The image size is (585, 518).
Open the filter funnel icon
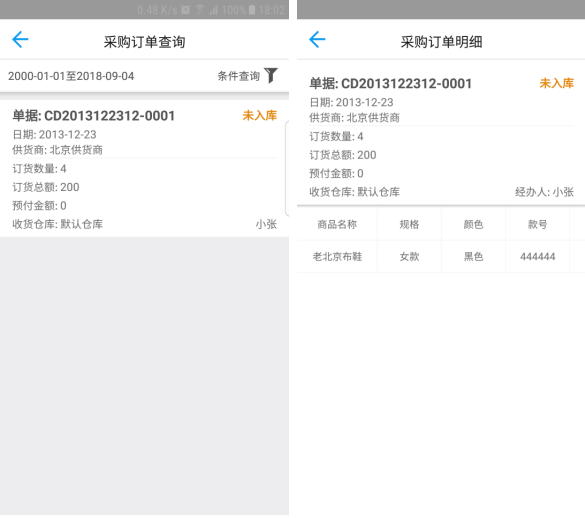click(x=271, y=75)
